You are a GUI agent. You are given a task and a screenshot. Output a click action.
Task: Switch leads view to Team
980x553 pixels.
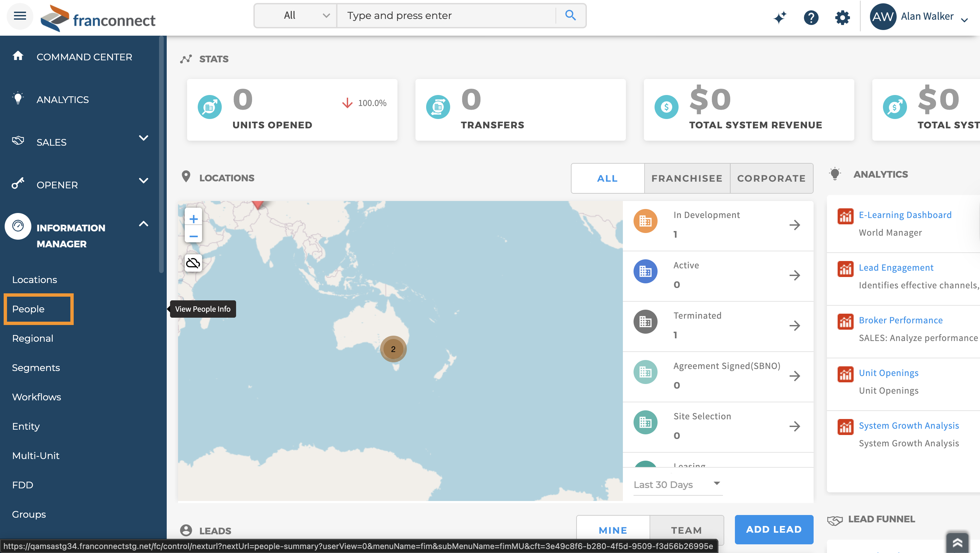click(686, 530)
